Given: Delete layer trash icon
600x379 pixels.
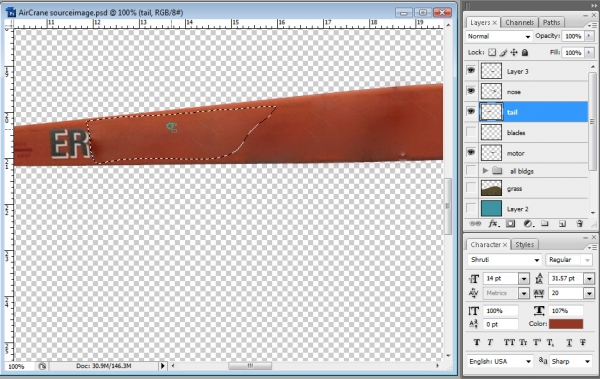Looking at the screenshot, I should [579, 224].
